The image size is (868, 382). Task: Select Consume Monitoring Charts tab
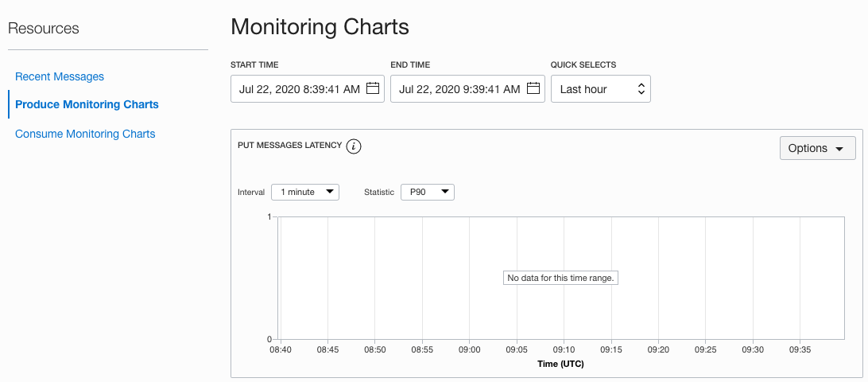85,134
